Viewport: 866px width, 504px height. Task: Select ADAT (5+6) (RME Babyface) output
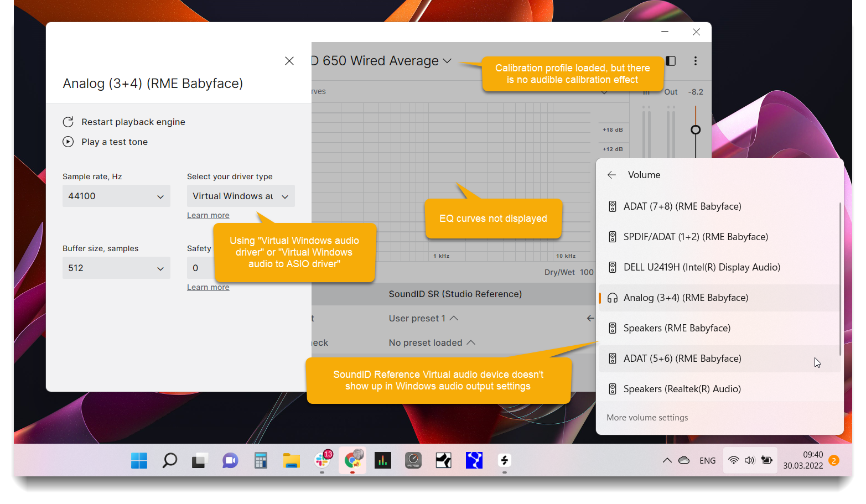(719, 358)
